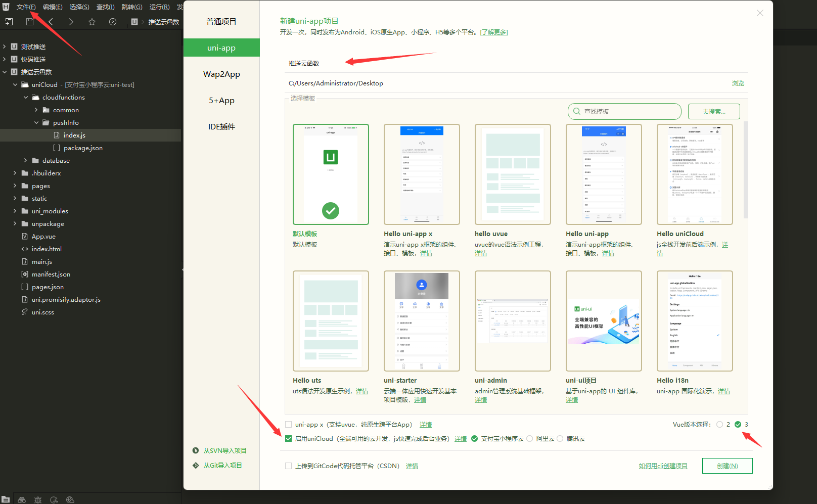Collapse the cloudfunctions folder

[x=26, y=97]
